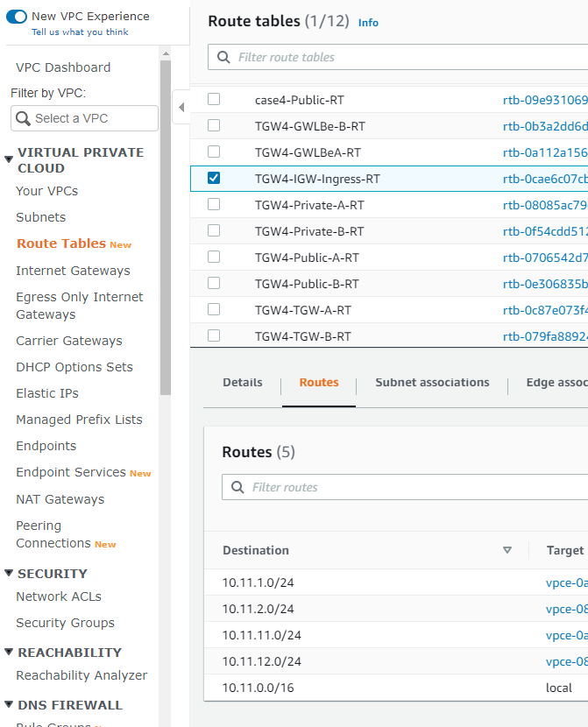Image resolution: width=588 pixels, height=727 pixels.
Task: Check the TGW4-TGW-B-RT checkbox
Action: (214, 335)
